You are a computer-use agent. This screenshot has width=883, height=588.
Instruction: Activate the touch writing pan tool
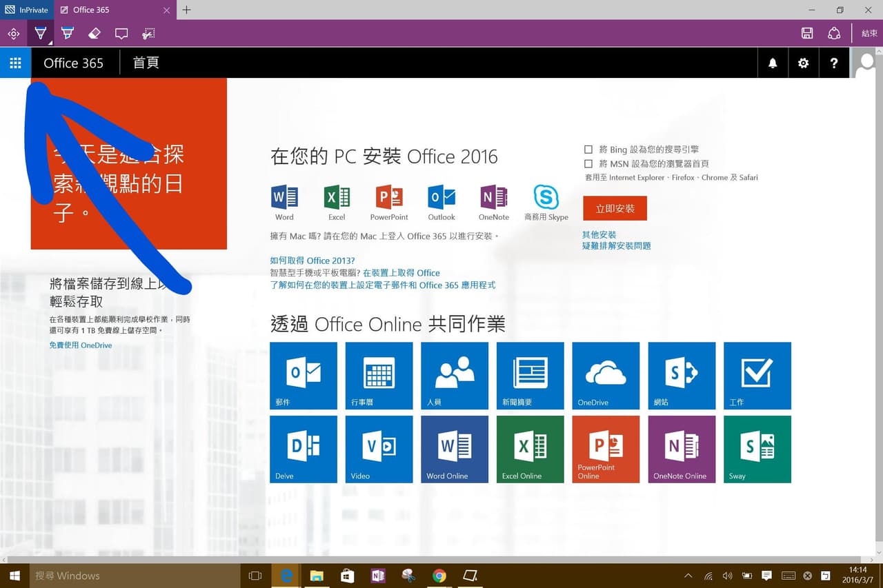pyautogui.click(x=14, y=33)
